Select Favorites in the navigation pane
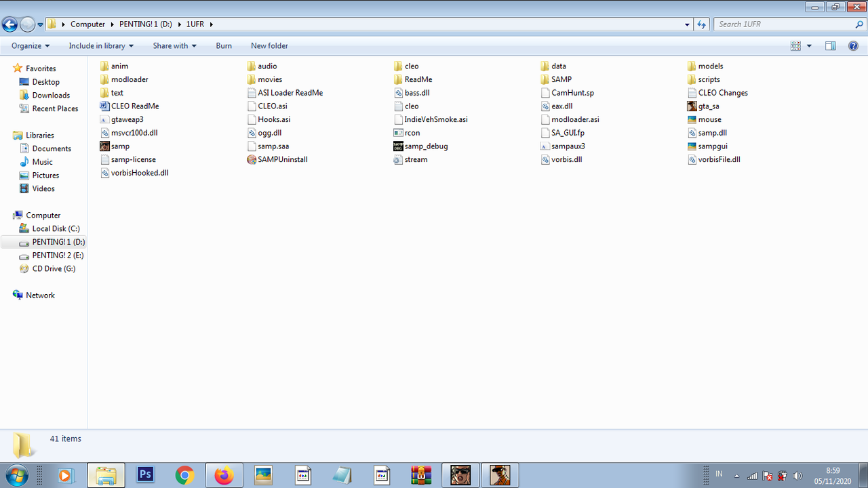This screenshot has width=868, height=488. [41, 68]
